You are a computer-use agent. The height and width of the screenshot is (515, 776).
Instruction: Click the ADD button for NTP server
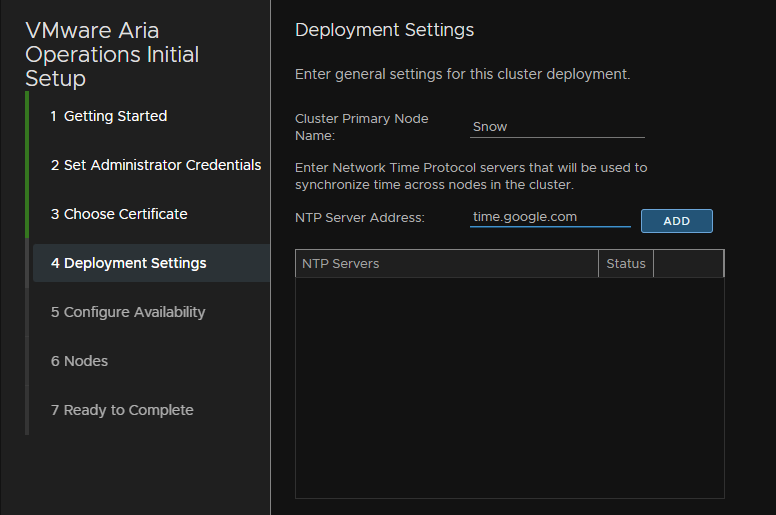pyautogui.click(x=677, y=221)
